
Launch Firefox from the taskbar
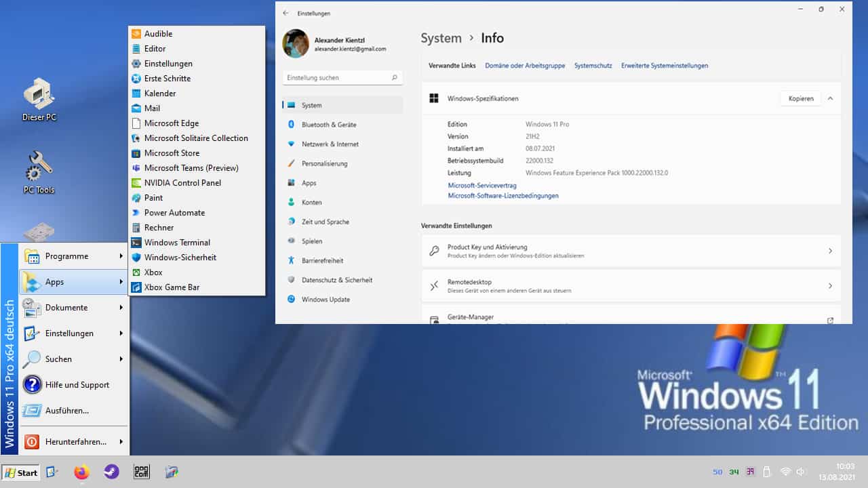pos(82,472)
